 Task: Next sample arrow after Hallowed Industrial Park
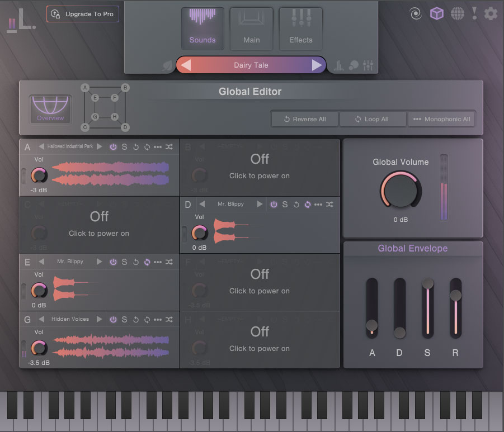[100, 146]
